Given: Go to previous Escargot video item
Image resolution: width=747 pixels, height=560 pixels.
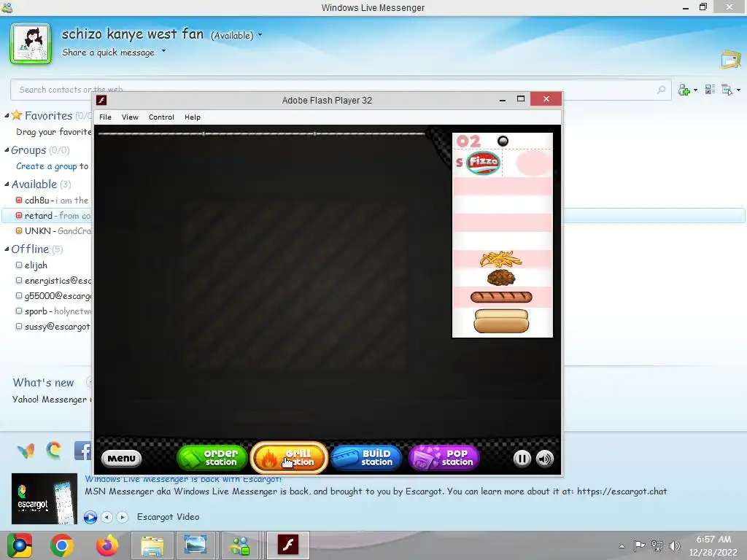Looking at the screenshot, I should pyautogui.click(x=107, y=517).
